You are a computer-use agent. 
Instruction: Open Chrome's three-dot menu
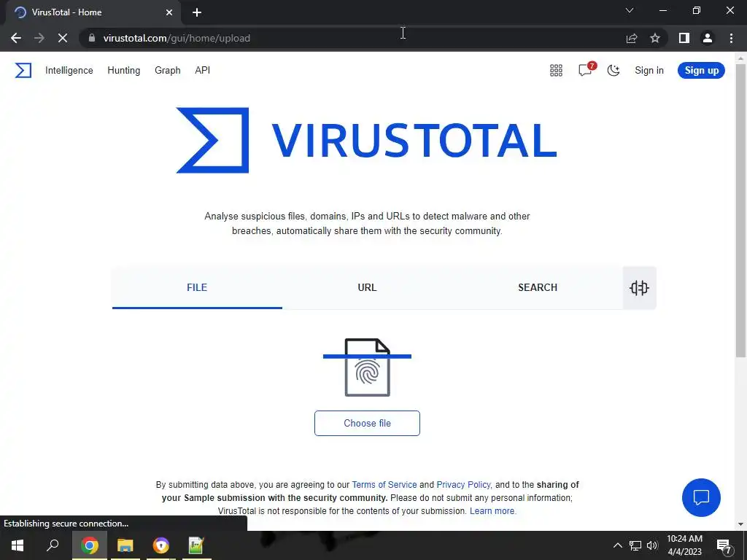coord(731,38)
